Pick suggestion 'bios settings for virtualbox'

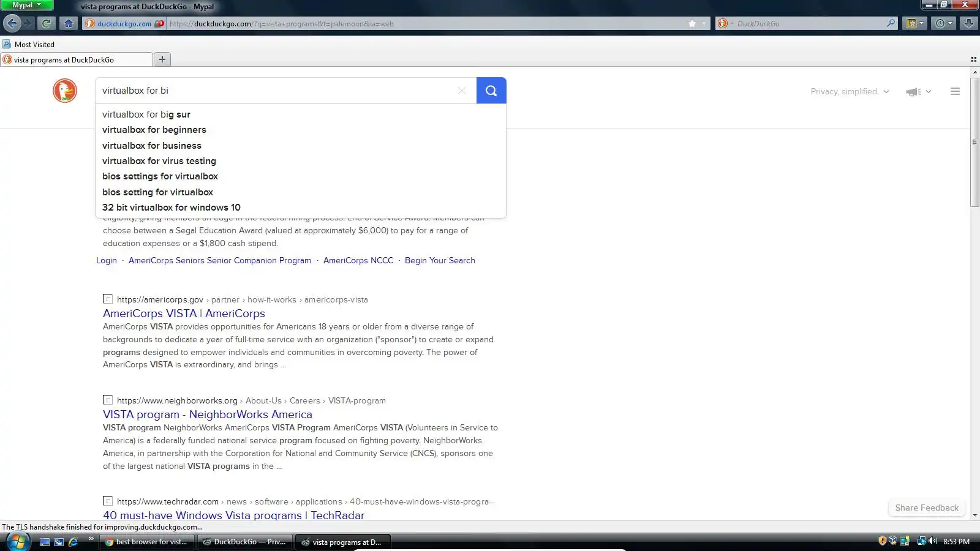click(300, 176)
